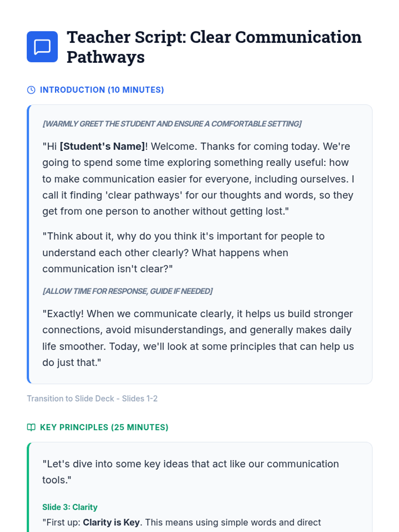The height and width of the screenshot is (532, 399).
Task: Select the "Key Principles (25 Minutes)" section heading
Action: 104,427
